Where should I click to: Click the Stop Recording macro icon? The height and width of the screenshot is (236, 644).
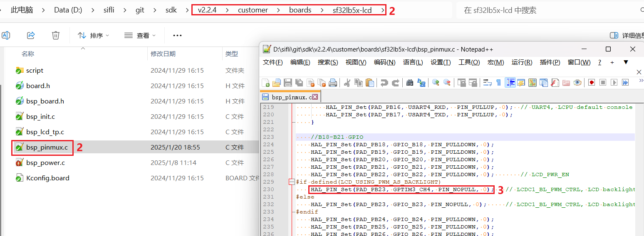tap(603, 83)
